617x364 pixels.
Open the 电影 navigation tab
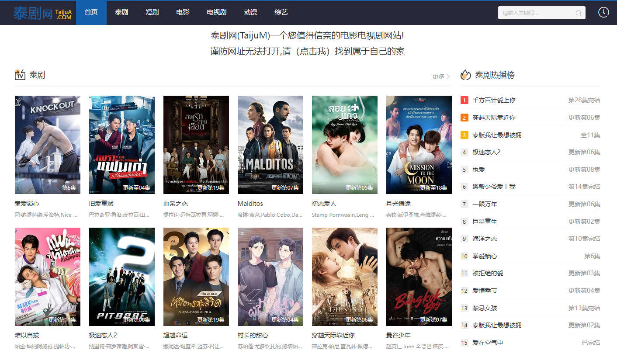[183, 12]
